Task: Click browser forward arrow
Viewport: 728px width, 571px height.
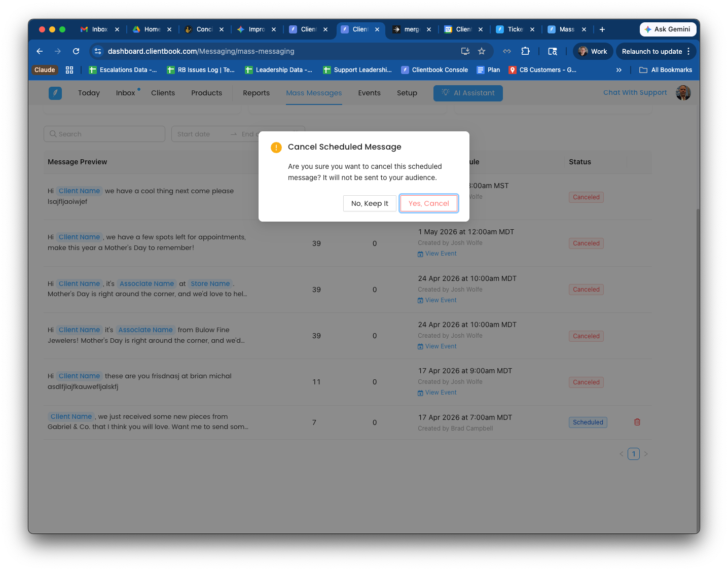Action: pyautogui.click(x=58, y=51)
